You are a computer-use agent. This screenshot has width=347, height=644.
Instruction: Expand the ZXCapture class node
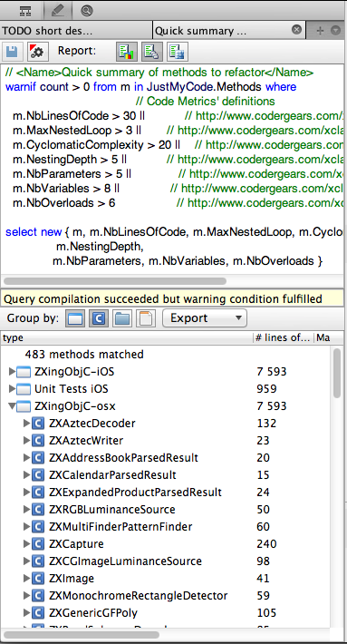pos(26,544)
